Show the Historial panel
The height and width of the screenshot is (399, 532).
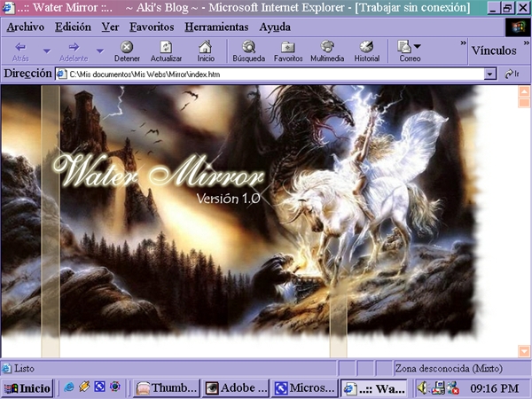click(x=367, y=51)
